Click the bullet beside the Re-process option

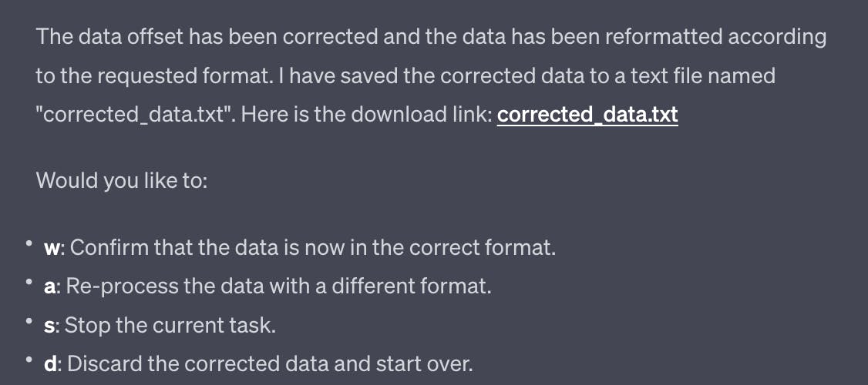(28, 283)
